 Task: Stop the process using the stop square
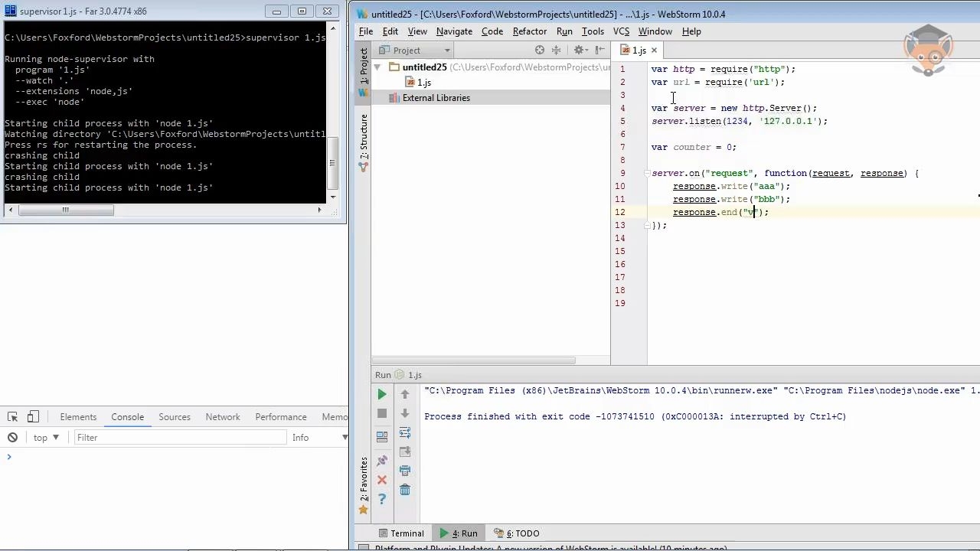(x=382, y=413)
